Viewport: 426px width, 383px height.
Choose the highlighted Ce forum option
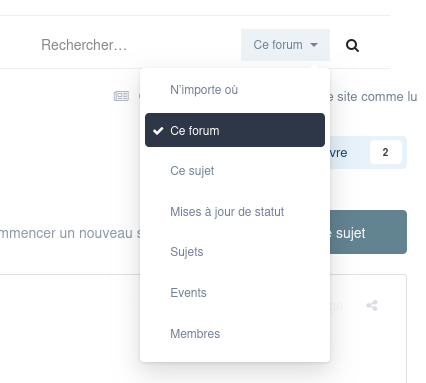click(235, 130)
